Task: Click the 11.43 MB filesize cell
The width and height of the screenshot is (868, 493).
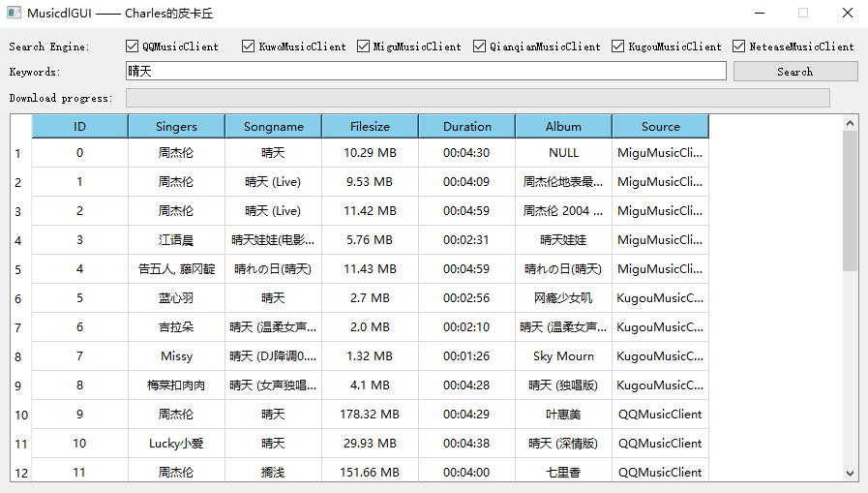Action: (x=370, y=269)
